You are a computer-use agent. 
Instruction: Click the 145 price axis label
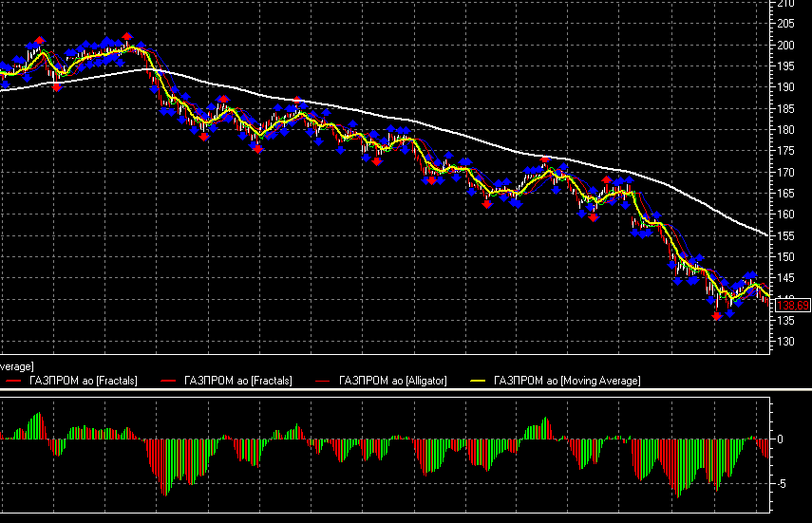point(785,278)
